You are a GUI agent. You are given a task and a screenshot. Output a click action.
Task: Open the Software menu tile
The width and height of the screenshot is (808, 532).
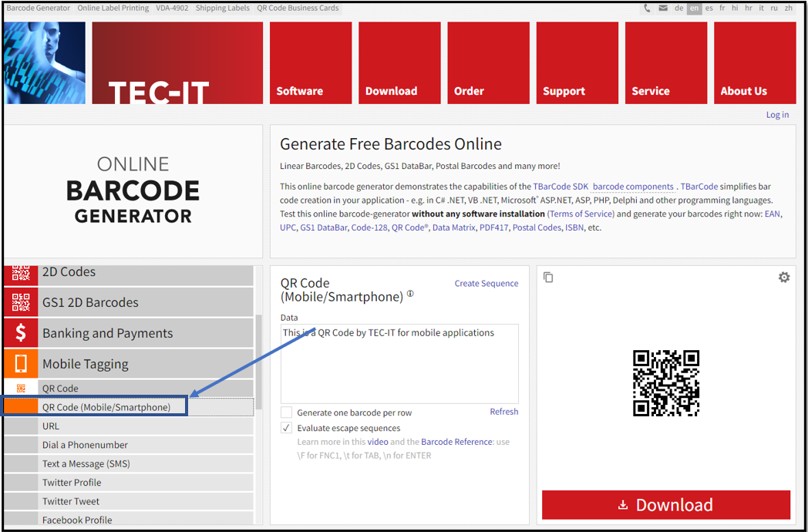click(x=311, y=63)
